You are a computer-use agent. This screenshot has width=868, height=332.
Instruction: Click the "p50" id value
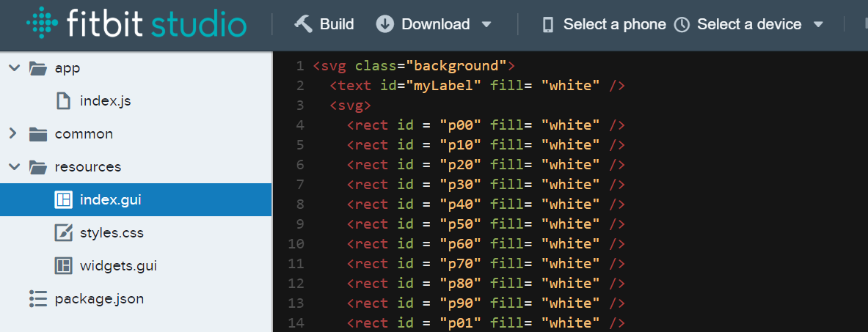click(461, 224)
